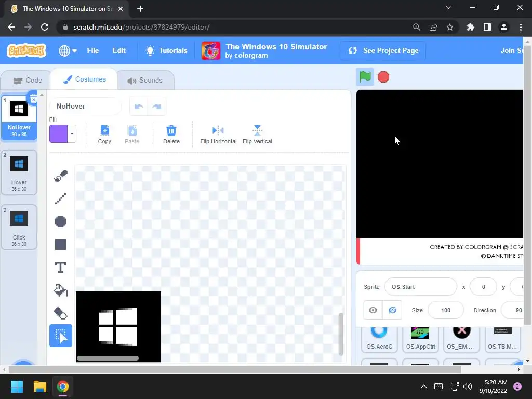Switch to the Sounds tab

pyautogui.click(x=145, y=81)
